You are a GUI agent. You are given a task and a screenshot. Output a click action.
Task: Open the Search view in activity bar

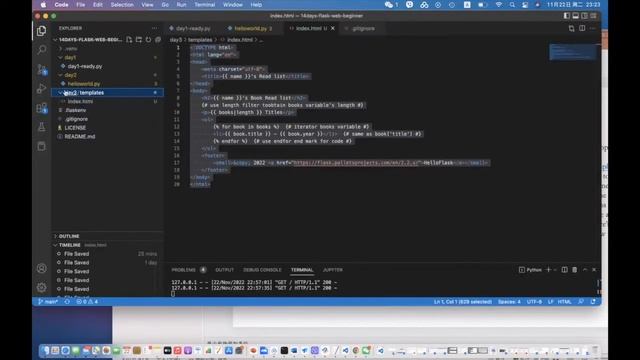(41, 50)
